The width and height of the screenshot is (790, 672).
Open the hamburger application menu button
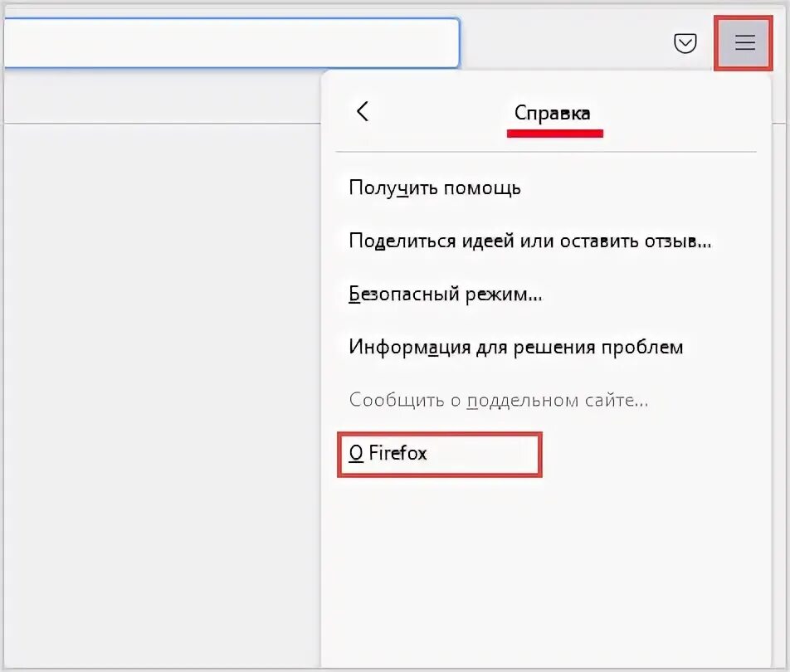[x=744, y=42]
